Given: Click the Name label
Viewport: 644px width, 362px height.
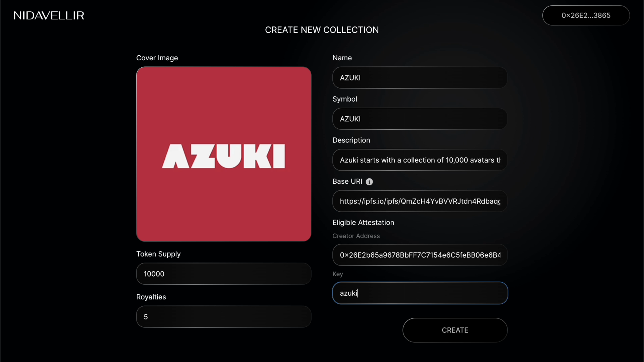Looking at the screenshot, I should coord(342,58).
